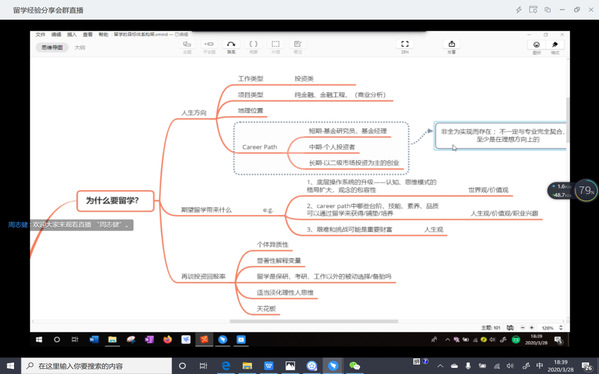599x374 pixels.
Task: Click the share (分享) upload icon
Action: [x=452, y=44]
